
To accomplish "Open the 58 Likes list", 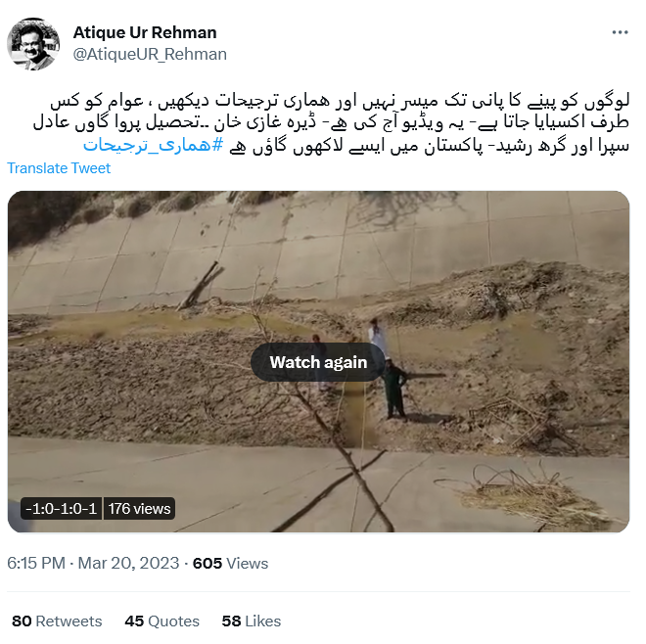I will [x=252, y=621].
